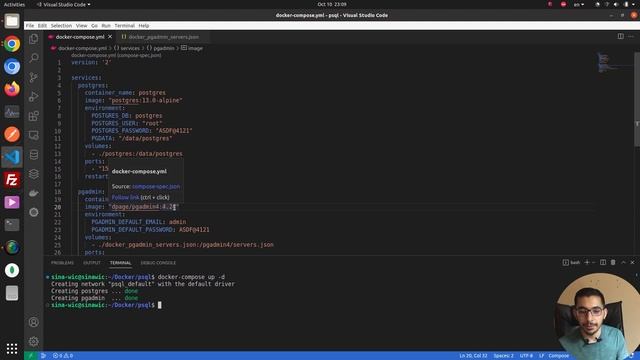The height and width of the screenshot is (360, 640).
Task: Open the Selection menu
Action: click(61, 26)
